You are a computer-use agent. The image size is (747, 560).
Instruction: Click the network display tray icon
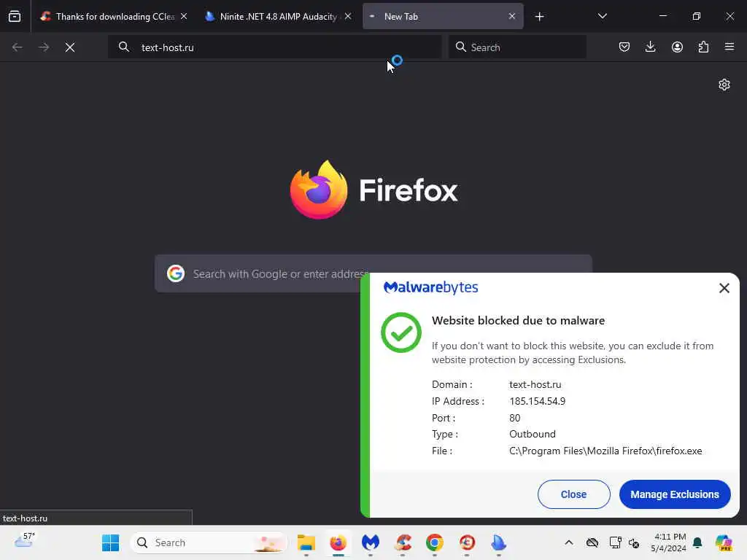click(615, 542)
